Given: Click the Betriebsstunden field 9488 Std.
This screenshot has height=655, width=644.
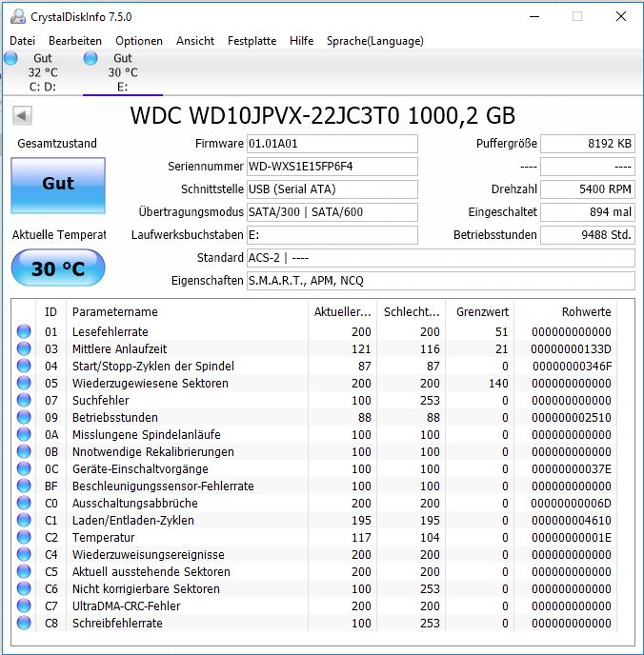Looking at the screenshot, I should [588, 235].
